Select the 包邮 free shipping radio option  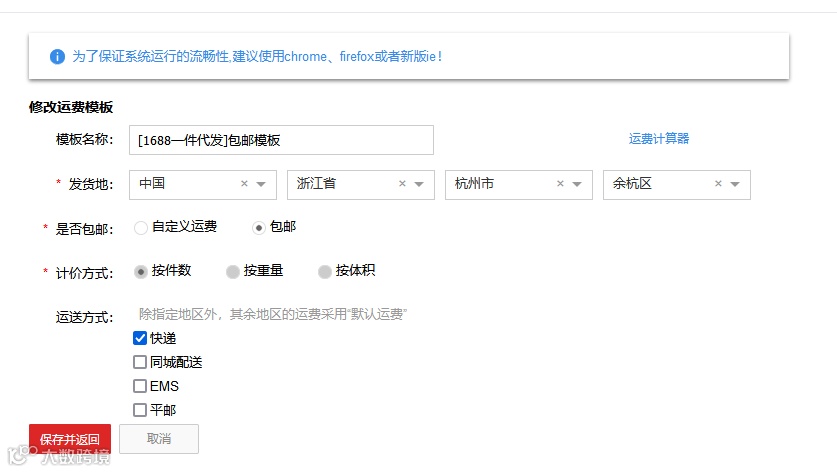[x=259, y=228]
